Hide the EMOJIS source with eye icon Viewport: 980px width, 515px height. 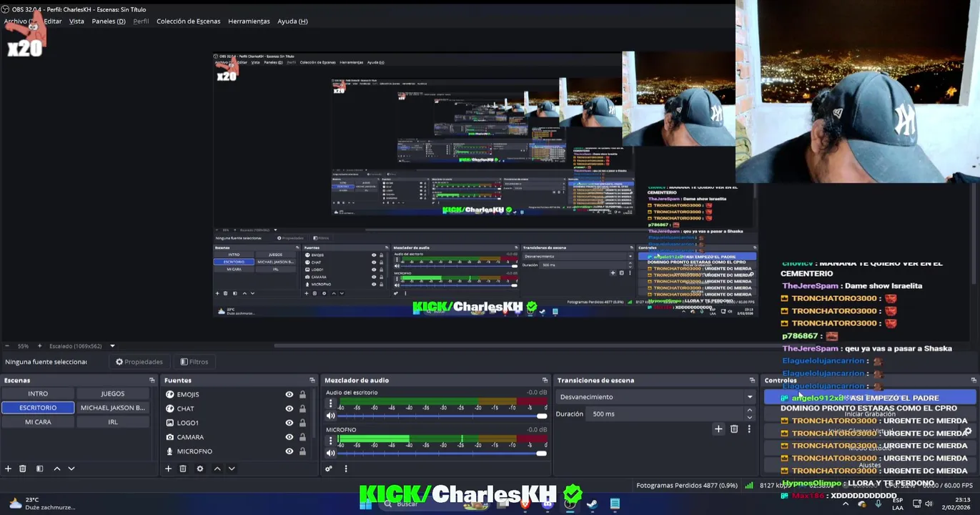click(x=289, y=395)
